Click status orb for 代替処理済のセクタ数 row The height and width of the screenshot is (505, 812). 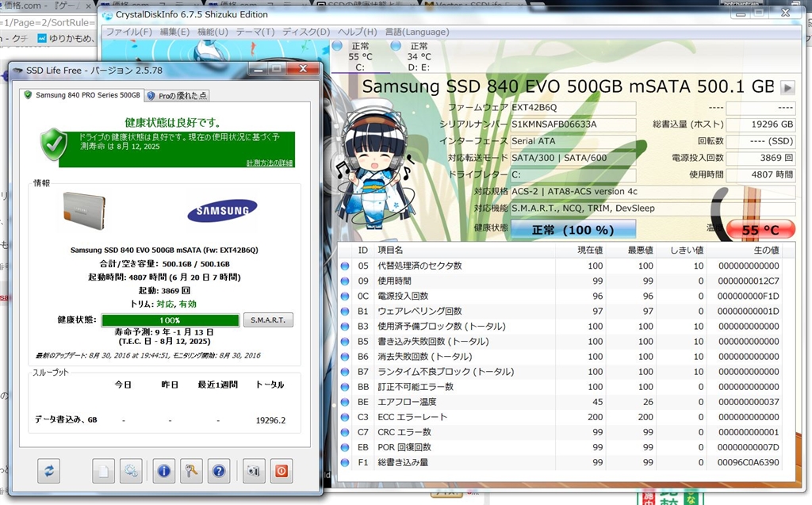click(345, 266)
